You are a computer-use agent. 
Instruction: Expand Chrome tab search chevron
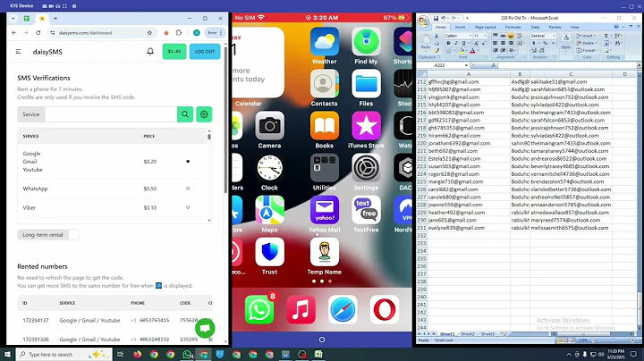pyautogui.click(x=13, y=19)
